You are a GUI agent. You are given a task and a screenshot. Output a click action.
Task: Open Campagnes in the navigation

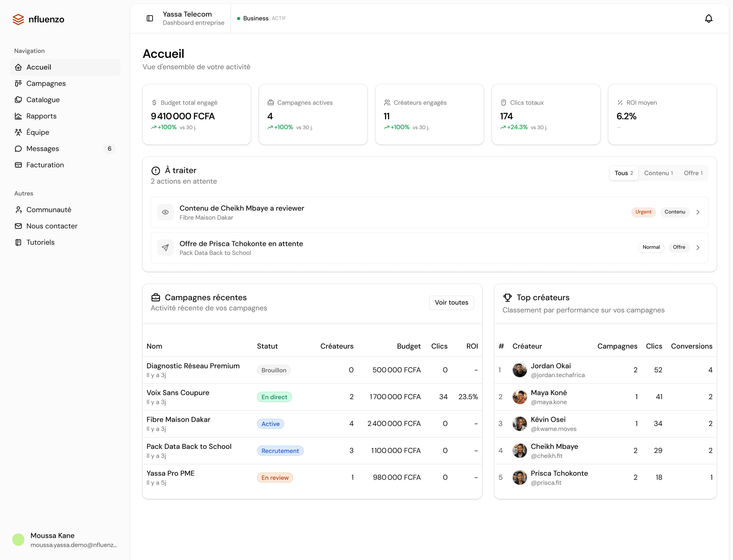[x=65, y=83]
